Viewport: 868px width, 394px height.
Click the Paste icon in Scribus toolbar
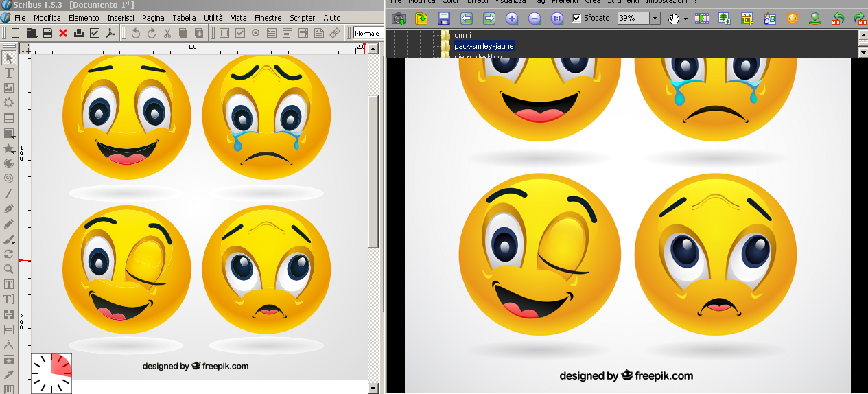(199, 32)
